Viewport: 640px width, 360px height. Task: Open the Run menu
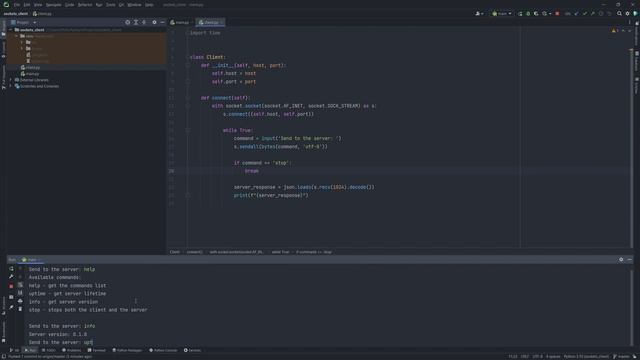point(99,5)
